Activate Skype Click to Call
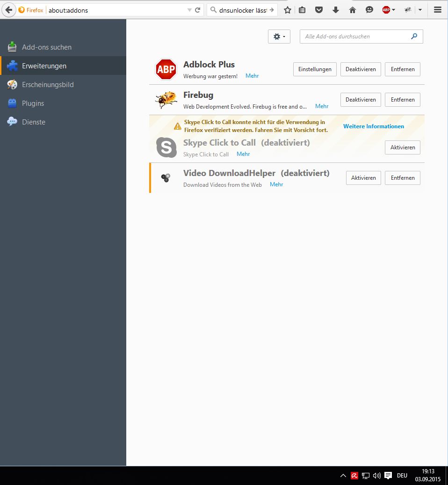 click(403, 147)
